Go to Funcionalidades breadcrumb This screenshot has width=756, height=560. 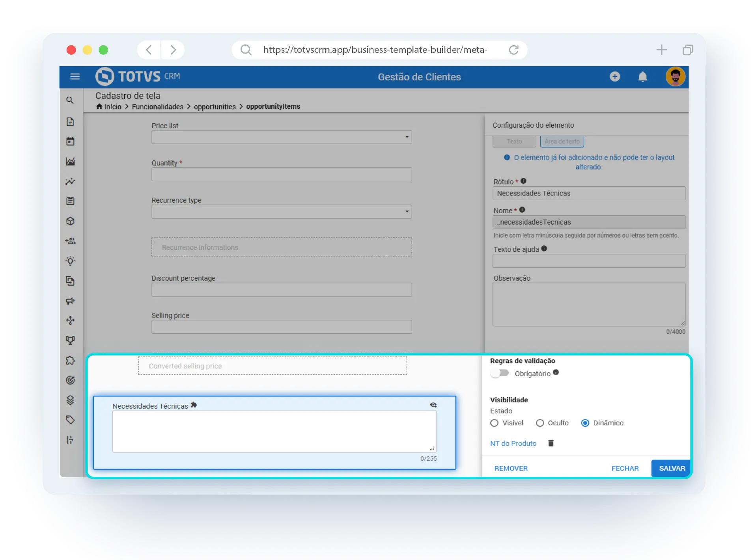pyautogui.click(x=157, y=107)
